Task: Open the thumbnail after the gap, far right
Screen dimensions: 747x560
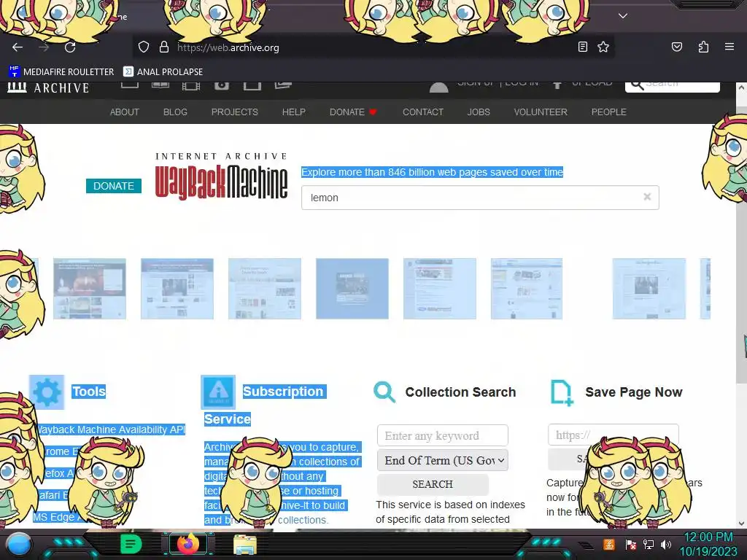Action: [x=649, y=289]
